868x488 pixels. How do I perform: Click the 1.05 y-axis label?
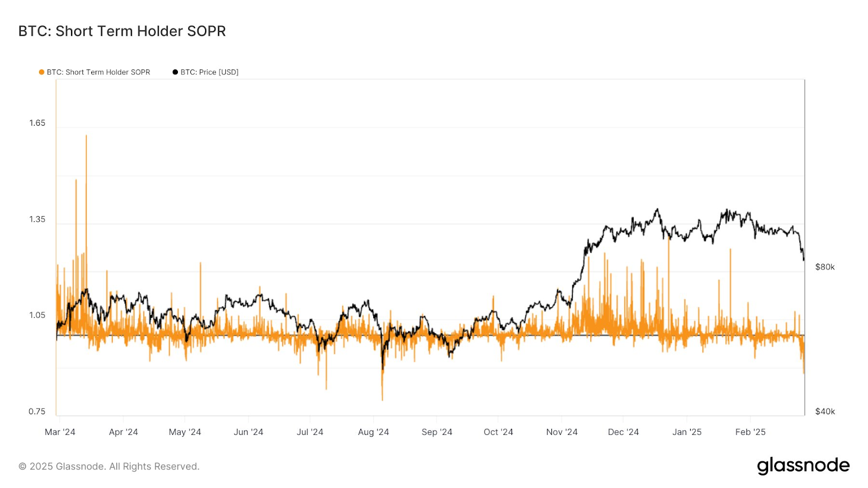click(37, 316)
